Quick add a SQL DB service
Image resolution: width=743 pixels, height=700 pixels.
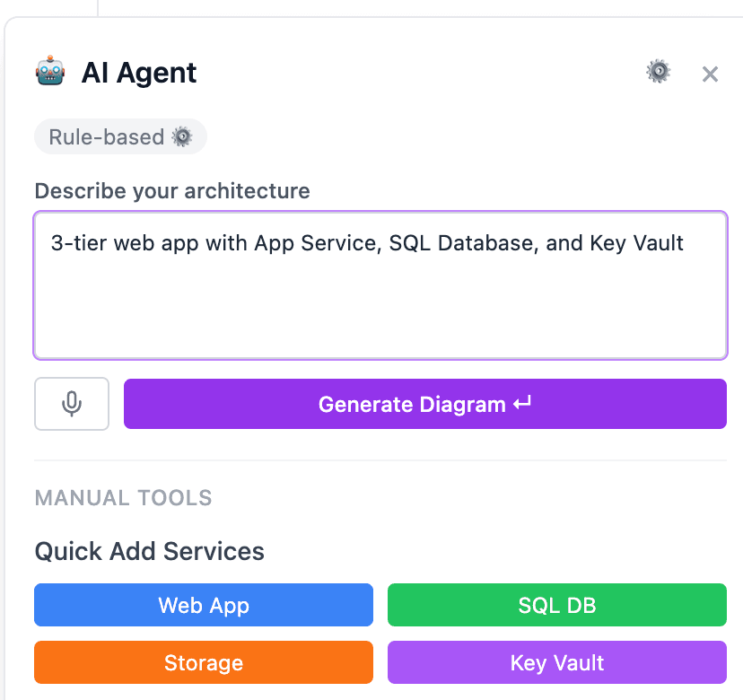(x=556, y=605)
